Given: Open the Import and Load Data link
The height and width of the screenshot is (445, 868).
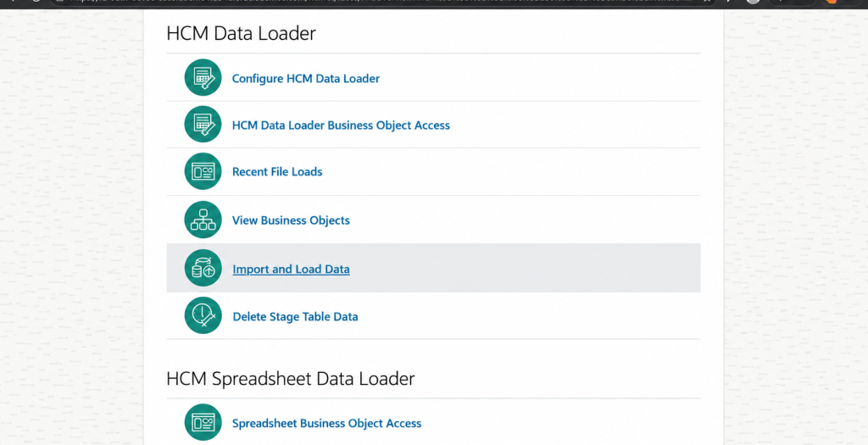Looking at the screenshot, I should click(291, 269).
